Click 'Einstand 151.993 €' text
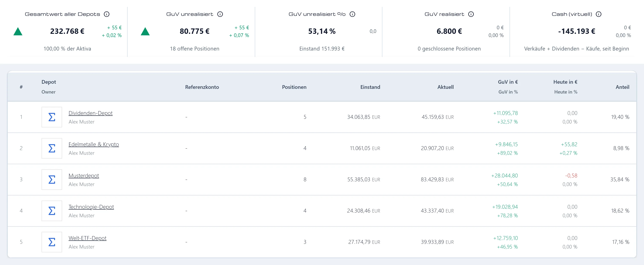Image resolution: width=644 pixels, height=265 pixels. coord(322,49)
